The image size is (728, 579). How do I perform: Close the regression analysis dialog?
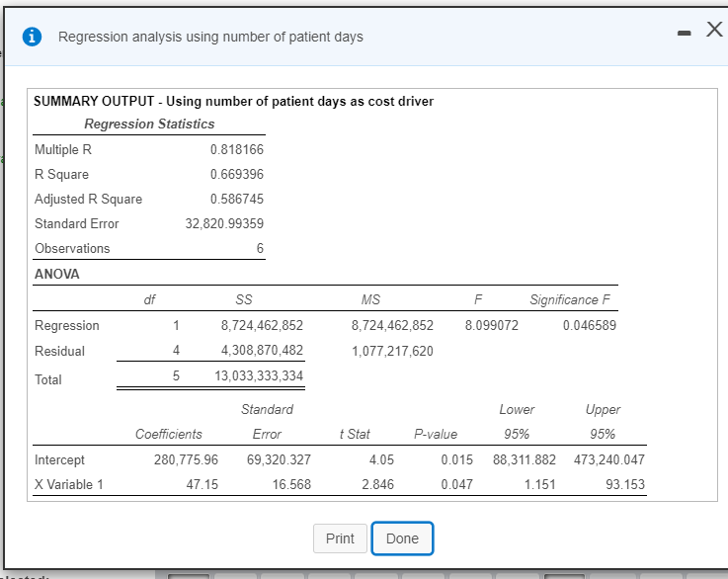pos(714,30)
